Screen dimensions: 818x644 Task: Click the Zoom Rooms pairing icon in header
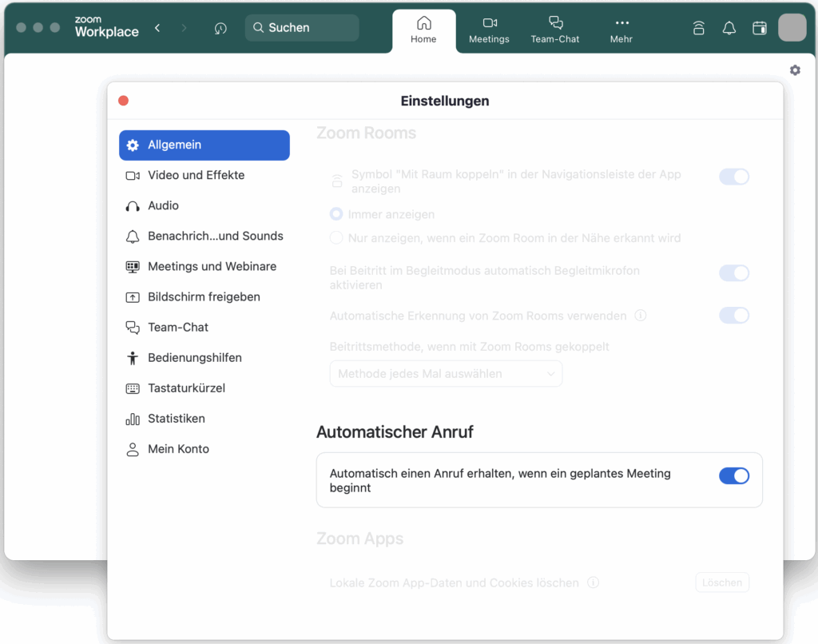click(698, 28)
